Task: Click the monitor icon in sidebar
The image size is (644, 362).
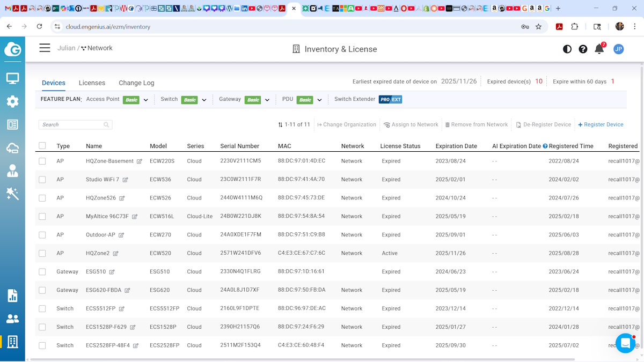Action: click(12, 79)
